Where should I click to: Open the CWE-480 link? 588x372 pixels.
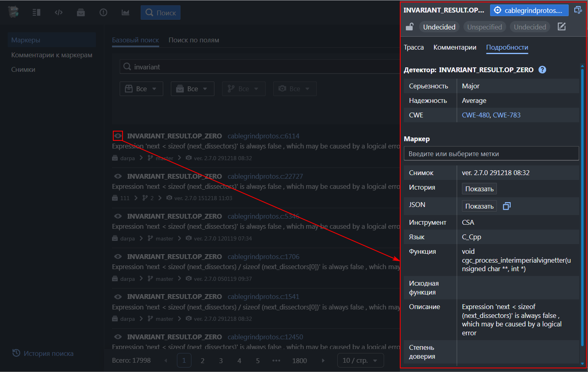click(476, 115)
